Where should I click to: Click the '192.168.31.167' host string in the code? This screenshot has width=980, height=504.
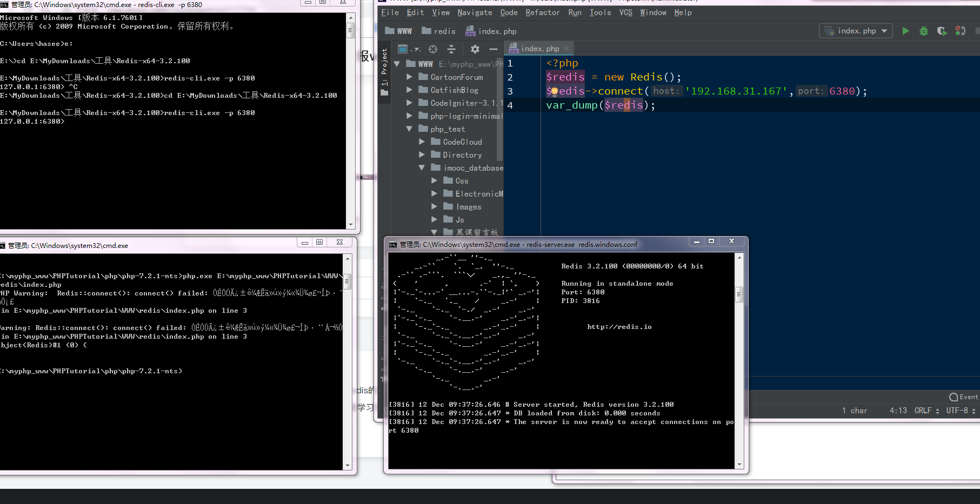pos(736,91)
